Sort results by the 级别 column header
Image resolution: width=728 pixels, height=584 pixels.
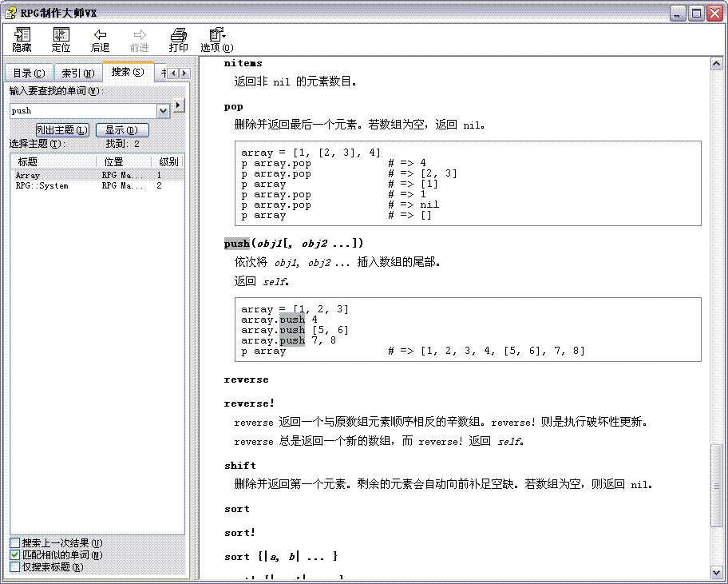pyautogui.click(x=168, y=161)
